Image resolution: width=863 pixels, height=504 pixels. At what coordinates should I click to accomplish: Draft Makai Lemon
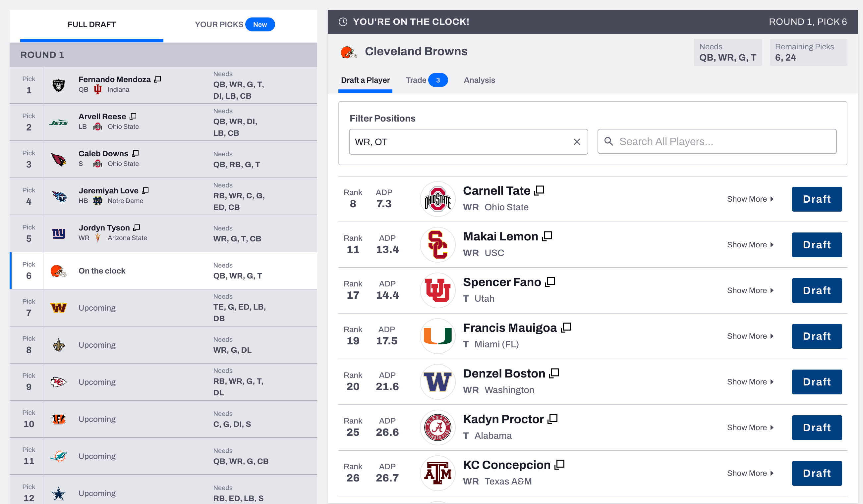coord(816,244)
